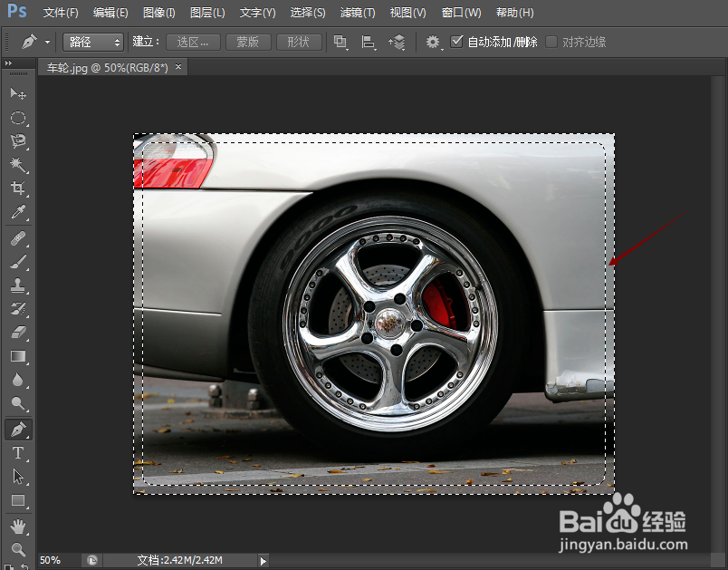The image size is (728, 570).
Task: Select the Gradient tool
Action: 18,356
